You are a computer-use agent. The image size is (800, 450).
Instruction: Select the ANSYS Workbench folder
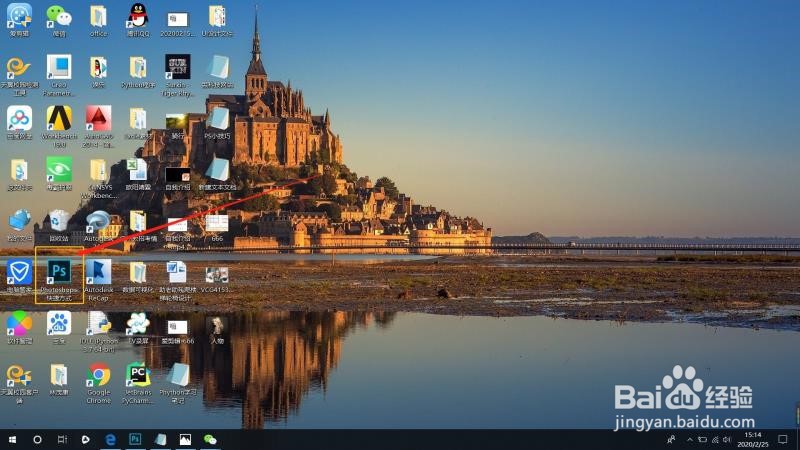(98, 178)
